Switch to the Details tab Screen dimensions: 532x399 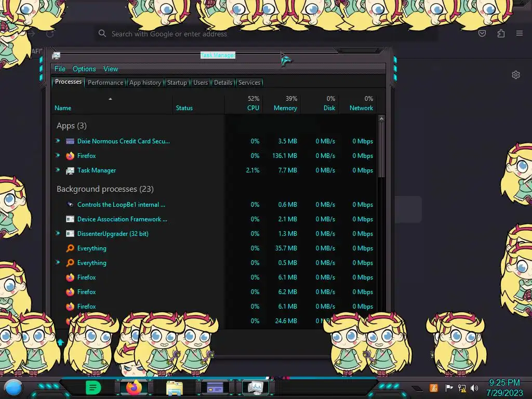tap(223, 83)
